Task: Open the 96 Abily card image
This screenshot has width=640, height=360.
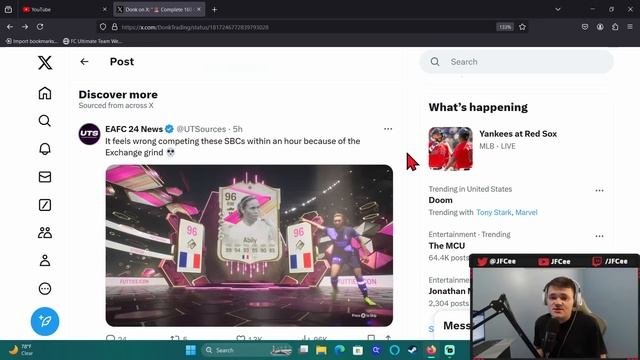Action: [249, 245]
